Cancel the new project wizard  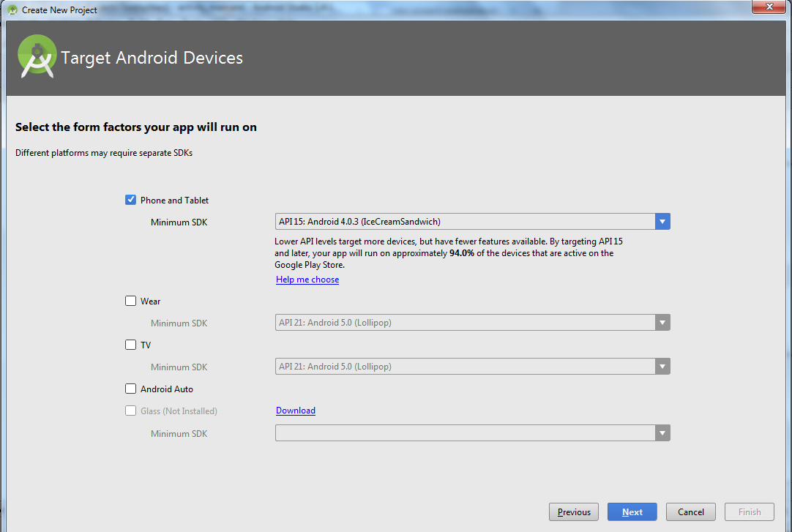click(x=691, y=512)
